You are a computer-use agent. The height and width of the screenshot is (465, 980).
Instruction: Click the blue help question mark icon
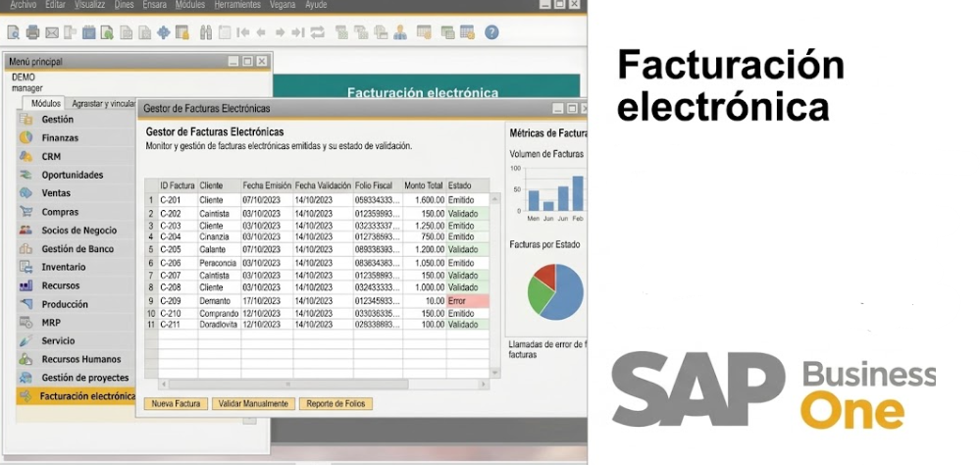click(x=491, y=32)
